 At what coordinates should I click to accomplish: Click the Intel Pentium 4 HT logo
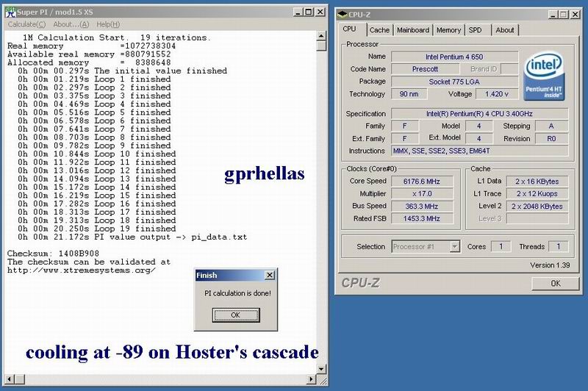tap(545, 76)
